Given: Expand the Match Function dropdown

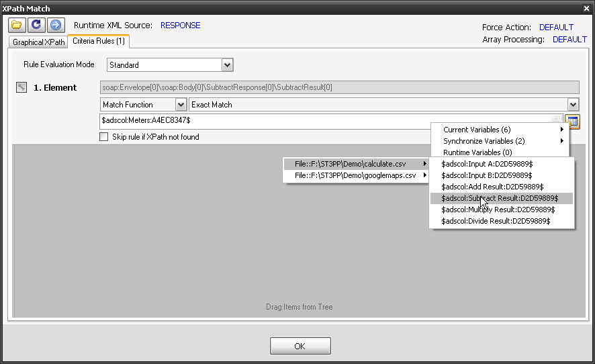Looking at the screenshot, I should tap(181, 104).
